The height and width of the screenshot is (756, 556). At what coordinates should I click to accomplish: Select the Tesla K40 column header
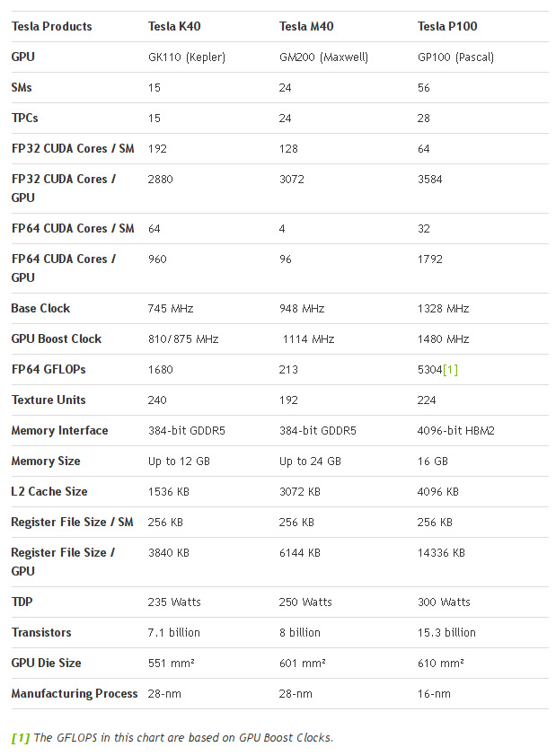click(174, 27)
